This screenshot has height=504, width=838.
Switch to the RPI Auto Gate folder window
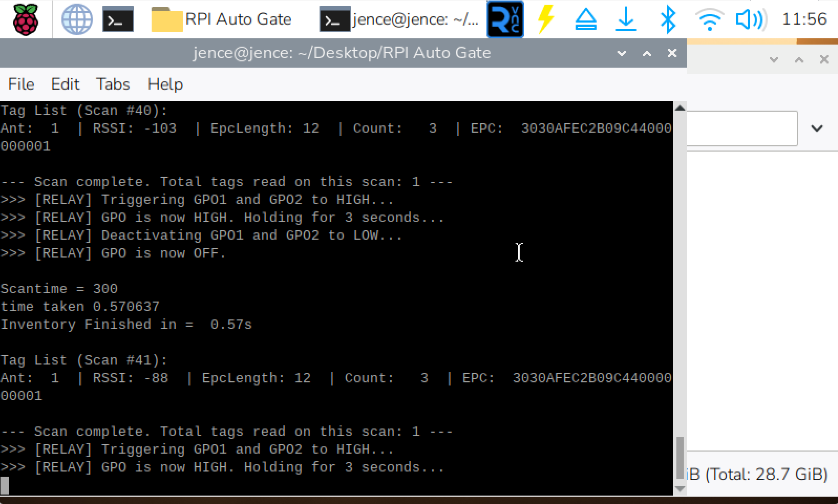point(221,19)
